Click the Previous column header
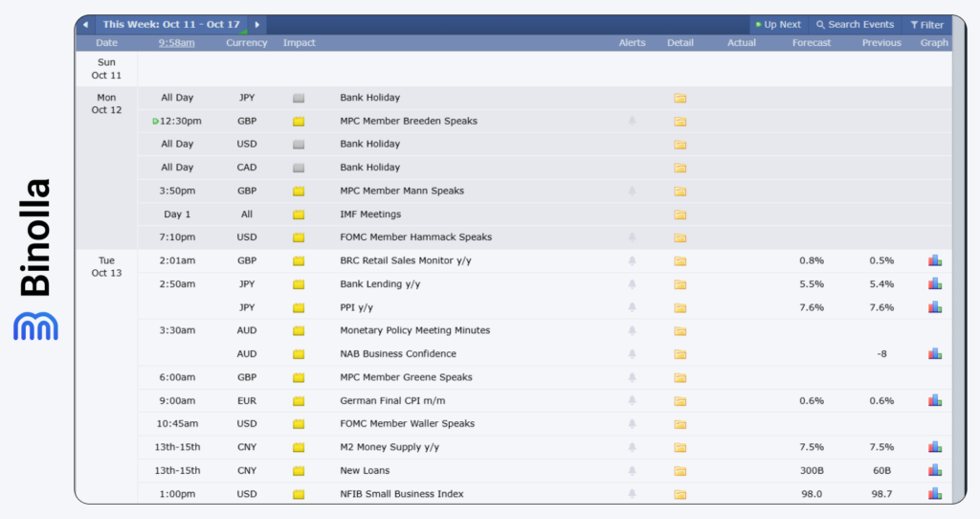This screenshot has width=980, height=519. (x=881, y=42)
